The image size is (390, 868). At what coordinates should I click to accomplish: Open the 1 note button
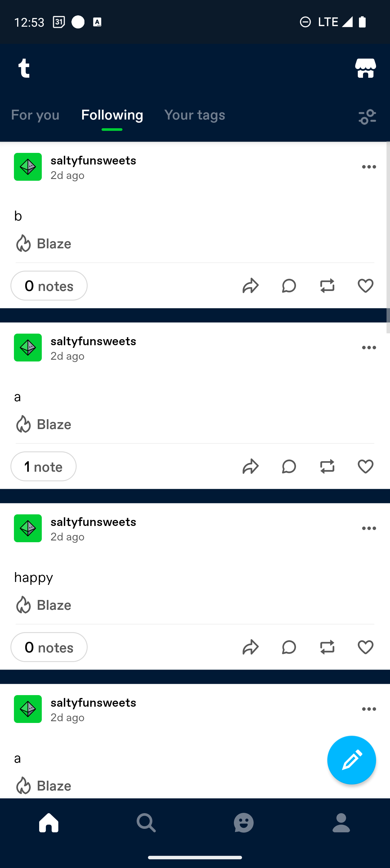(44, 466)
